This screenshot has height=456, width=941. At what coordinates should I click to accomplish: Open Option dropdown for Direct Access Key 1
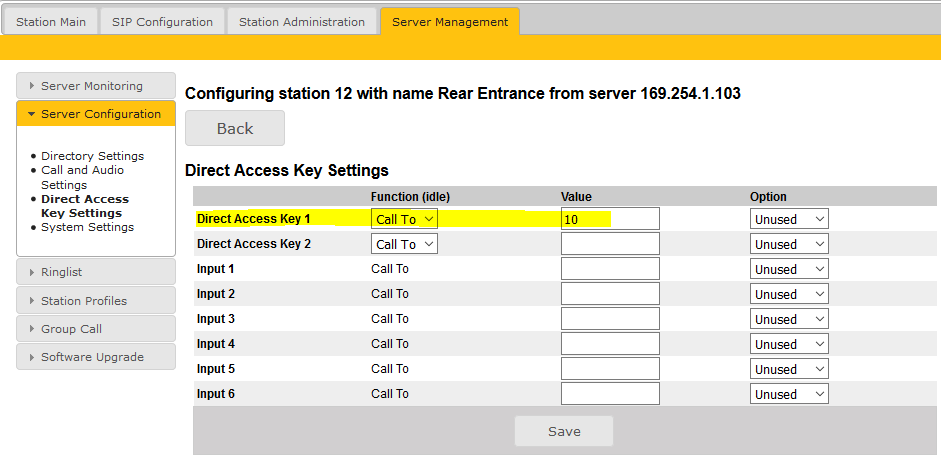coord(788,219)
